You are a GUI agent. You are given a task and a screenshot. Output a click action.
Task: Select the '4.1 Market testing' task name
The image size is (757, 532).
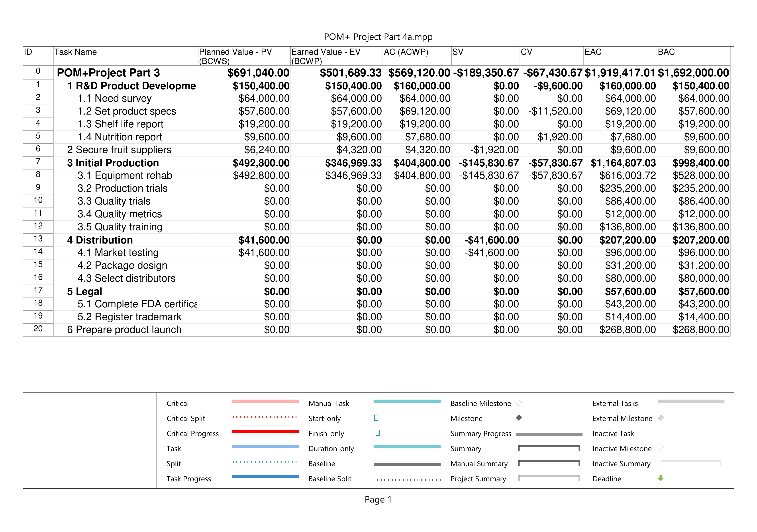(118, 252)
